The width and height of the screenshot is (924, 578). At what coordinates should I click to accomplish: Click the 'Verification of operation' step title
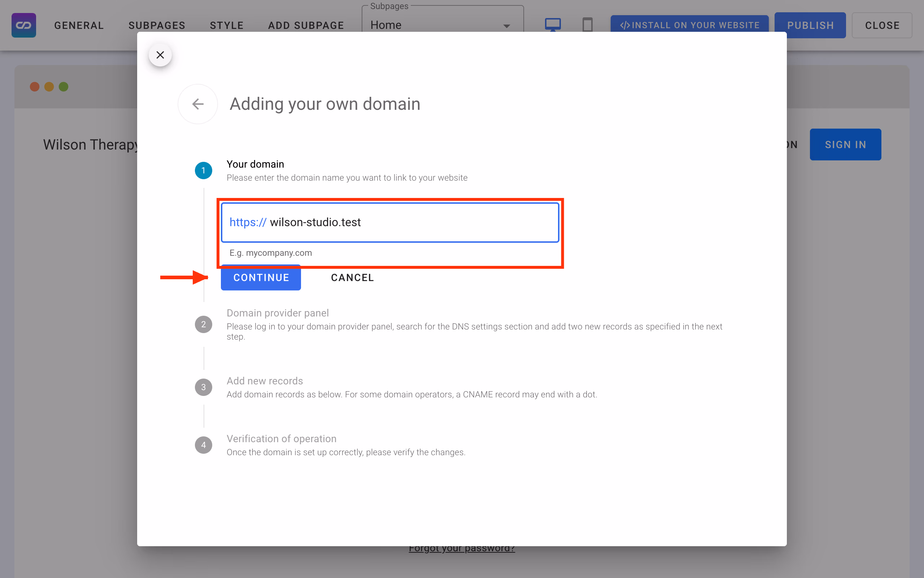pyautogui.click(x=282, y=439)
